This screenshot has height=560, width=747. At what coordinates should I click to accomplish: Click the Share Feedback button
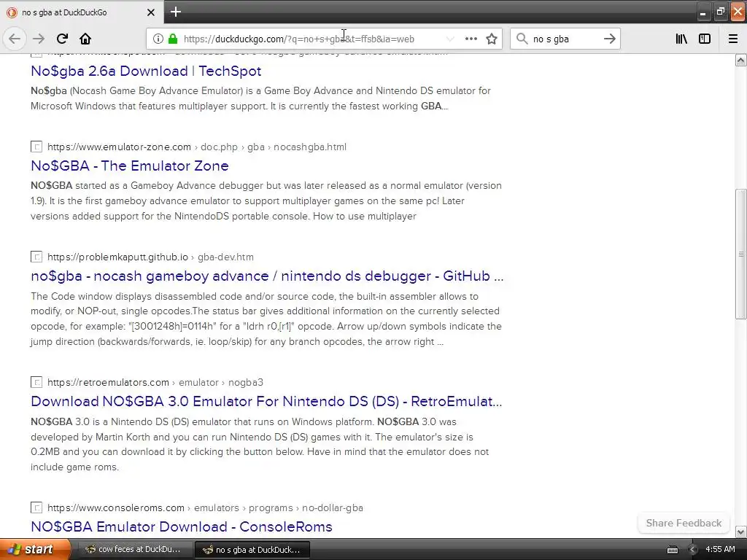pyautogui.click(x=684, y=523)
